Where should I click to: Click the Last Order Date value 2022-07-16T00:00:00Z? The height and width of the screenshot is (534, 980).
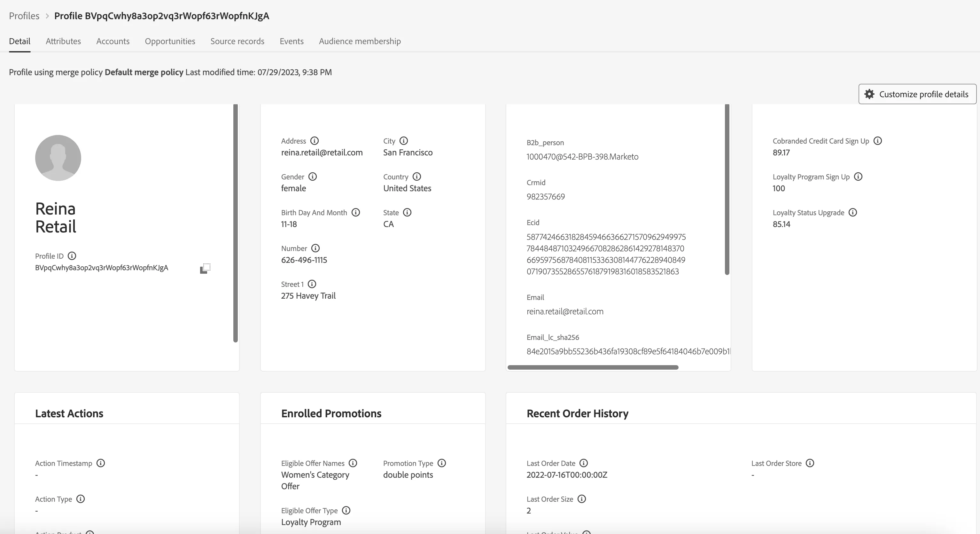pyautogui.click(x=567, y=475)
